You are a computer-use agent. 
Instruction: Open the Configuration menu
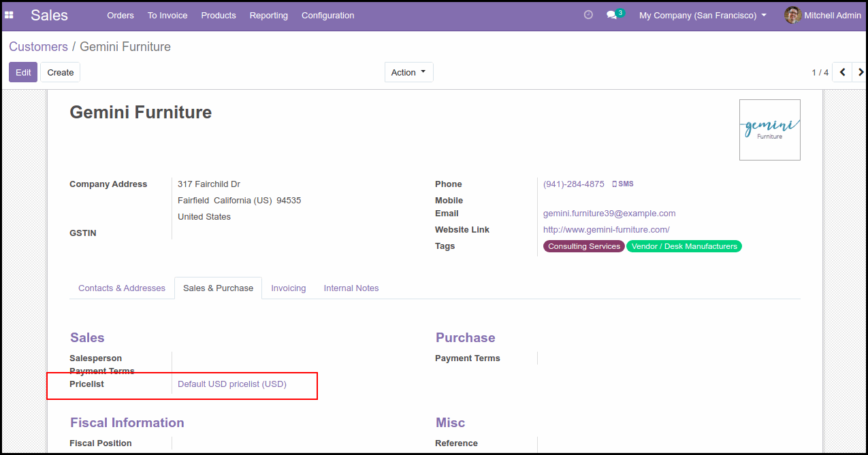point(327,15)
